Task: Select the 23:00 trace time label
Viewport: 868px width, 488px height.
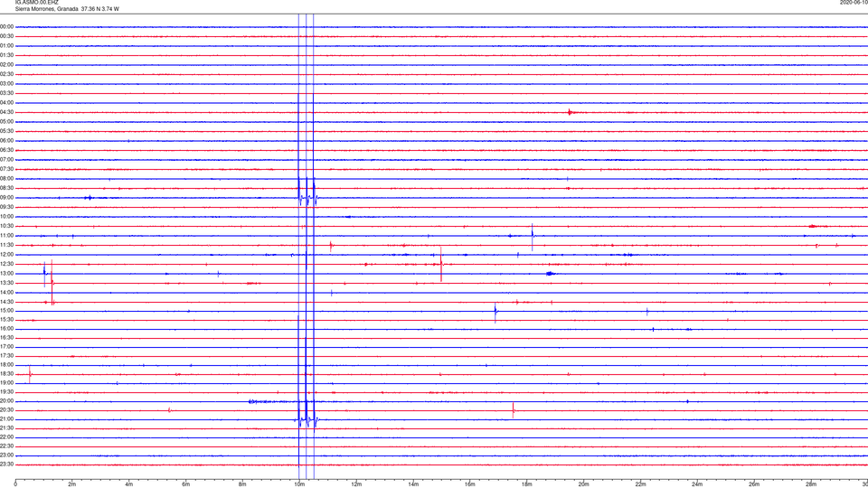Action: [7, 455]
